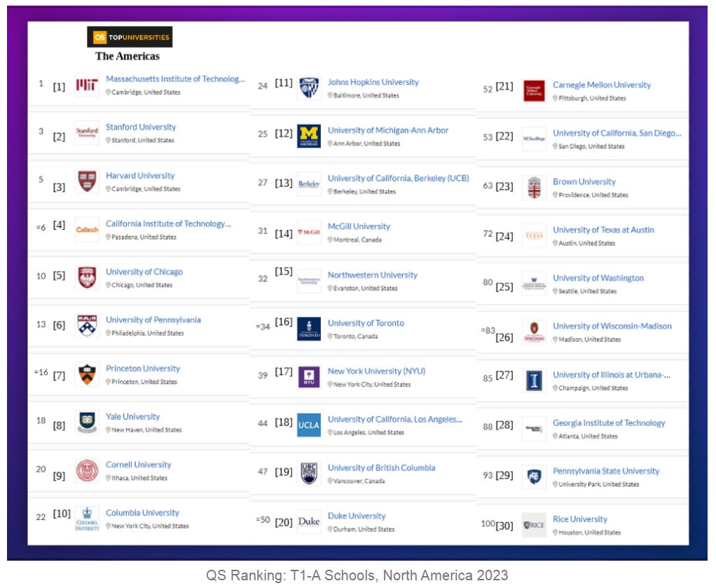Open University of British Columbia link
The image size is (716, 588).
(381, 468)
